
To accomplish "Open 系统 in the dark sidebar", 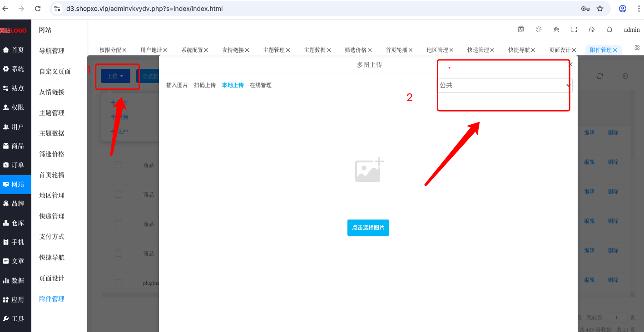I will click(x=15, y=69).
